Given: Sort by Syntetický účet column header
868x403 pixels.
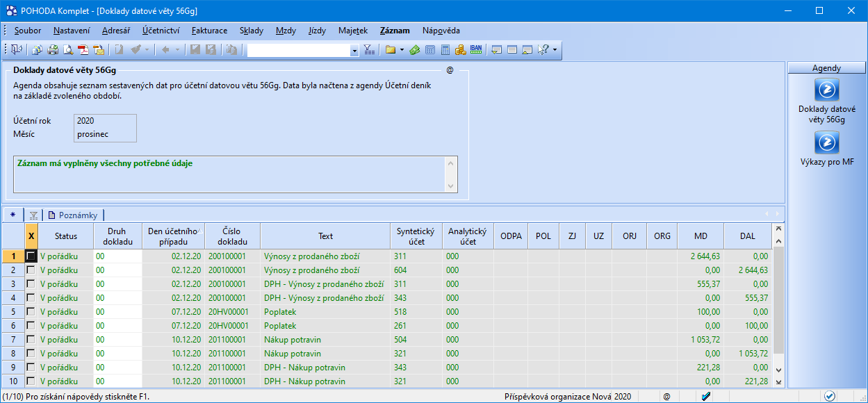Looking at the screenshot, I should [x=416, y=236].
